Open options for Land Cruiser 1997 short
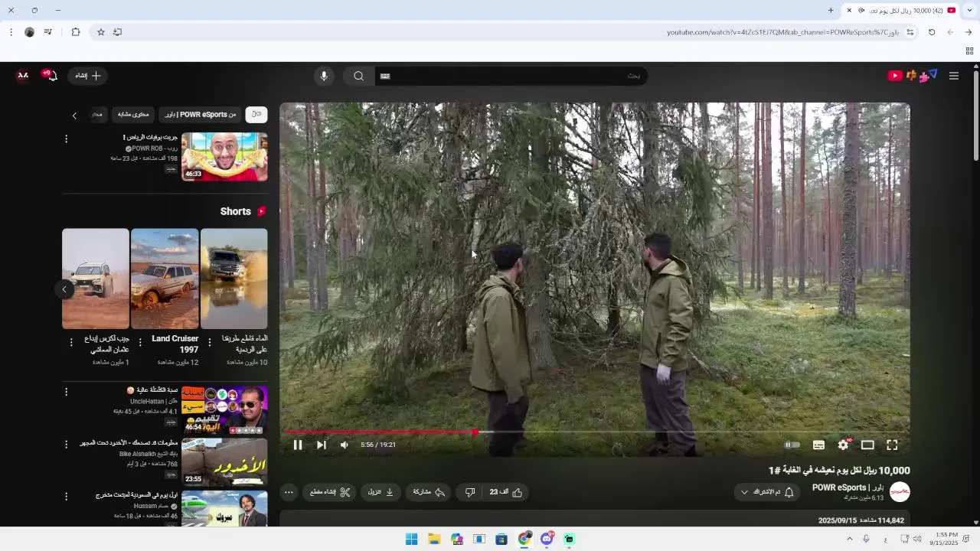 point(140,343)
